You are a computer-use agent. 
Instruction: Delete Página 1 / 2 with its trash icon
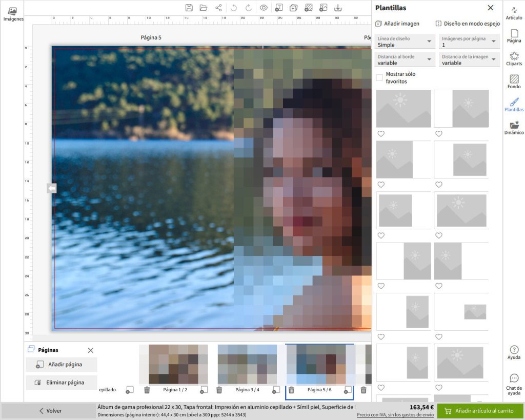pos(147,390)
